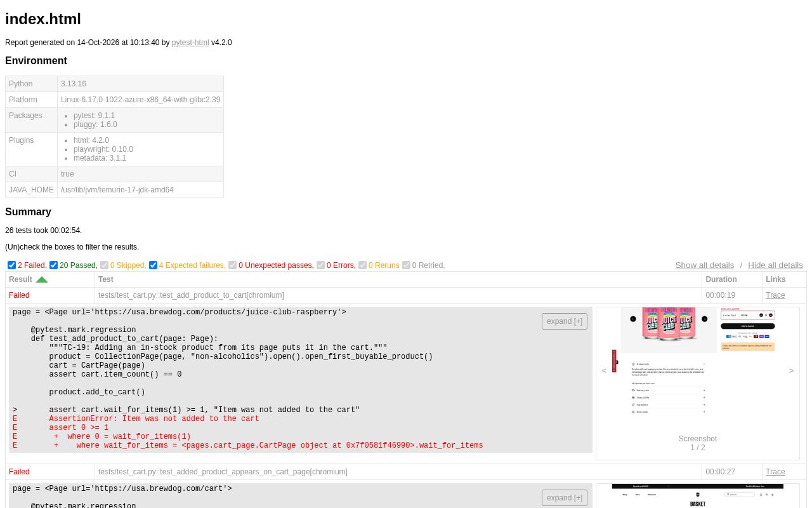Expand the second failed test log

click(x=565, y=498)
